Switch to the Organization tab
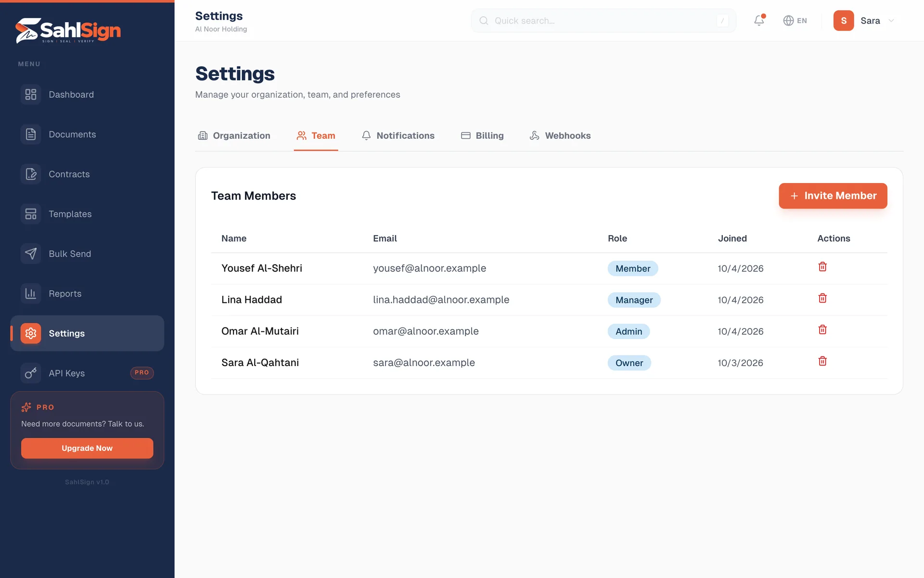924x578 pixels. (234, 136)
